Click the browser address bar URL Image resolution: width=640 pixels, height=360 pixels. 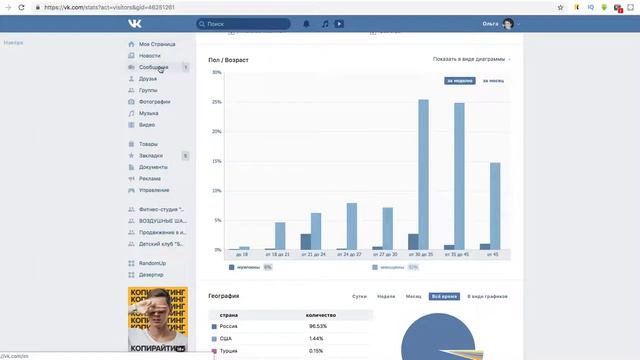point(109,7)
